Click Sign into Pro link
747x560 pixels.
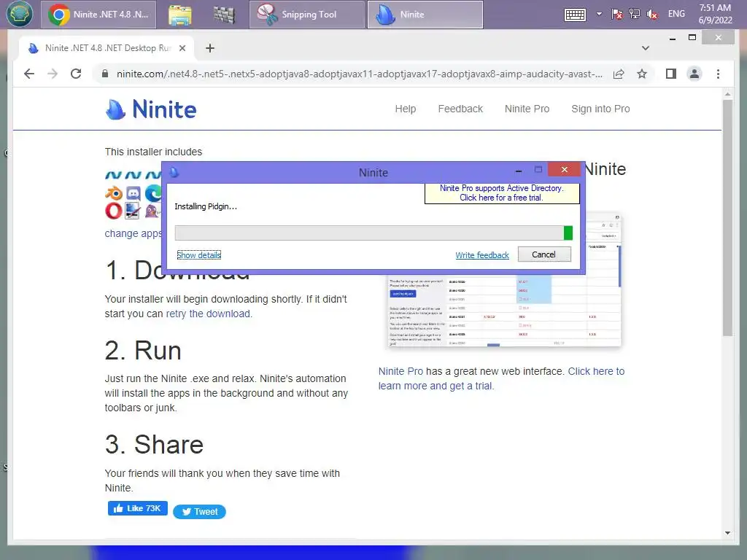(x=600, y=109)
